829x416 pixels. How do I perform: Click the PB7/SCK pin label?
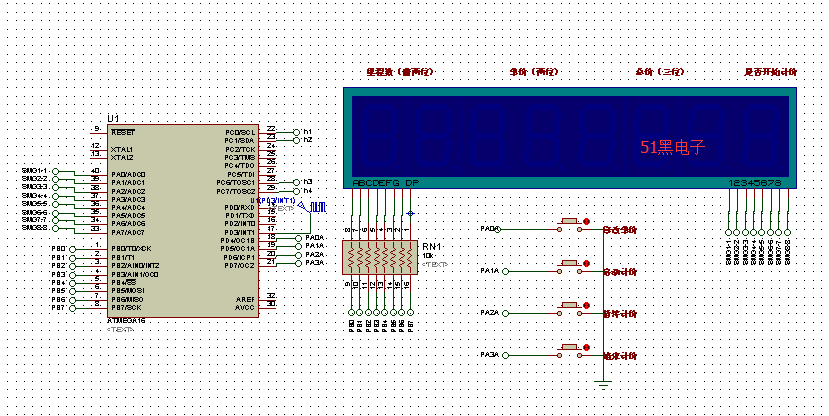pyautogui.click(x=126, y=308)
